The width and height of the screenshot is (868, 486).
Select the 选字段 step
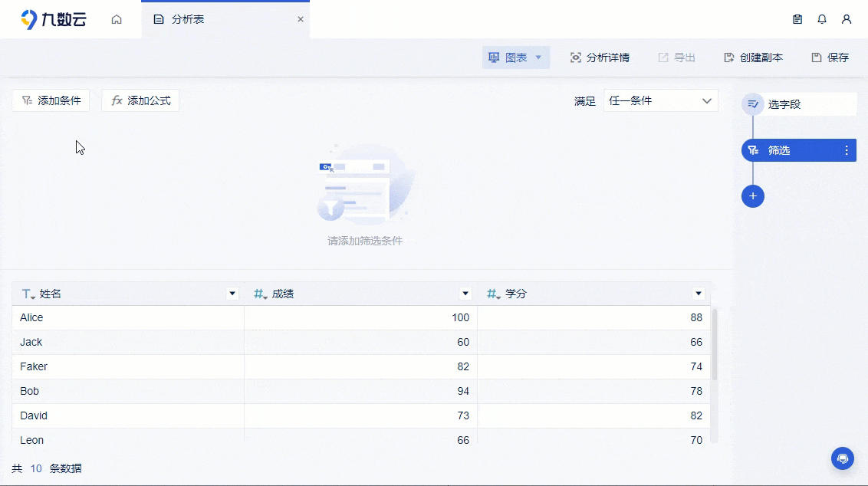[799, 104]
